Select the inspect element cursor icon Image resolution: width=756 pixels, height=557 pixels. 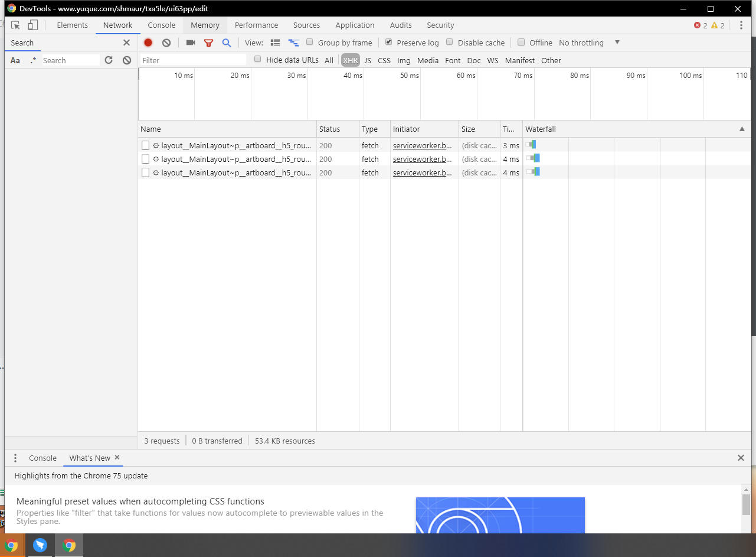(16, 25)
